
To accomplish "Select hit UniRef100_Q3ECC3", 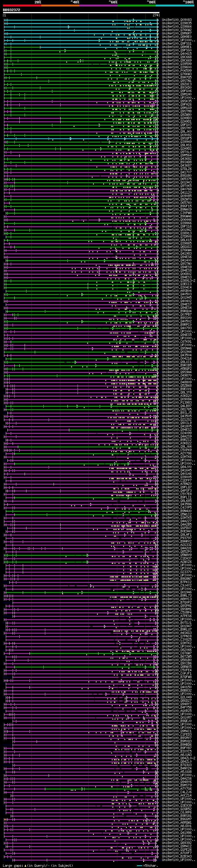I will click(177, 284).
